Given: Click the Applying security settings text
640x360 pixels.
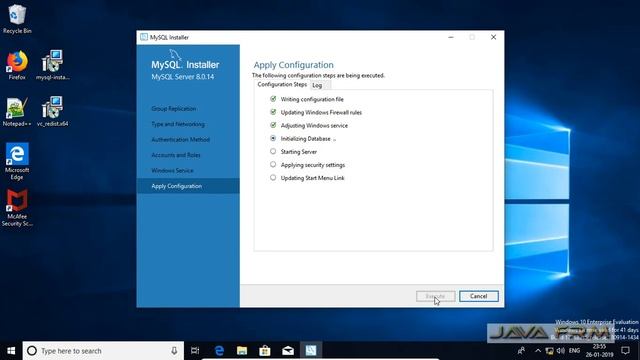Looking at the screenshot, I should [313, 165].
